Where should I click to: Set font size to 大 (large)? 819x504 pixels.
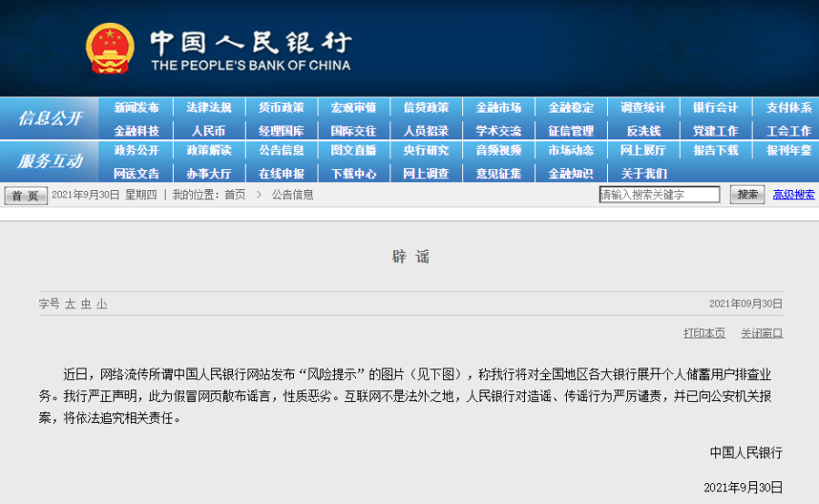tap(70, 304)
